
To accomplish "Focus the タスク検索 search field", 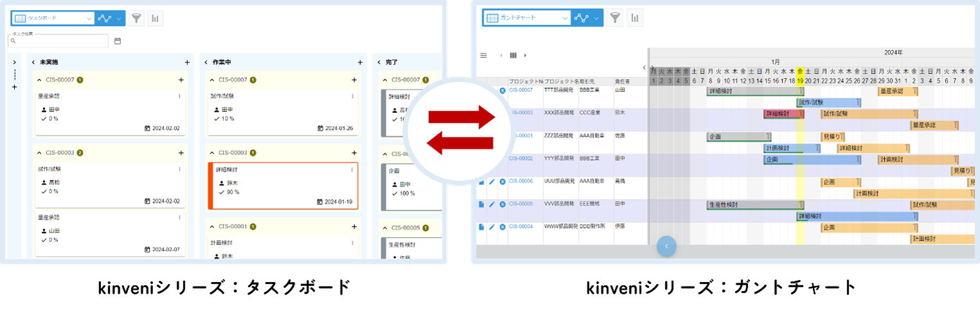I will tap(58, 40).
